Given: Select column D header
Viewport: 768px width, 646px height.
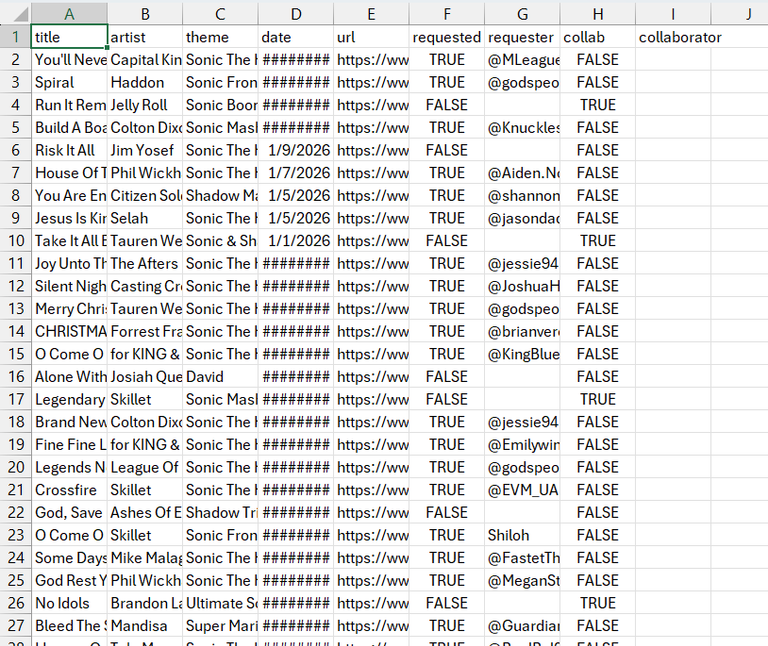Looking at the screenshot, I should [296, 14].
